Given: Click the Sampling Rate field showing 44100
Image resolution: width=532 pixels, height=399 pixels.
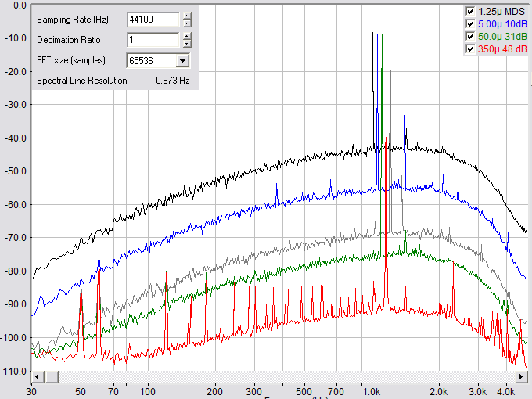Looking at the screenshot, I should point(153,20).
